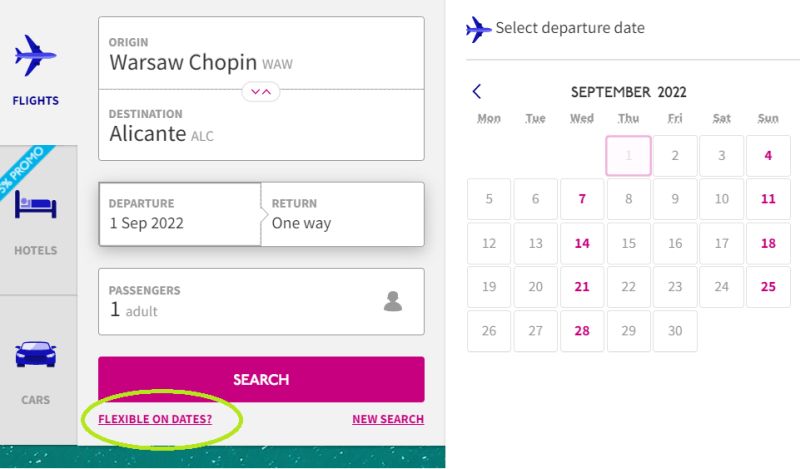Expand the Departure date selector
800x469 pixels.
click(x=180, y=214)
